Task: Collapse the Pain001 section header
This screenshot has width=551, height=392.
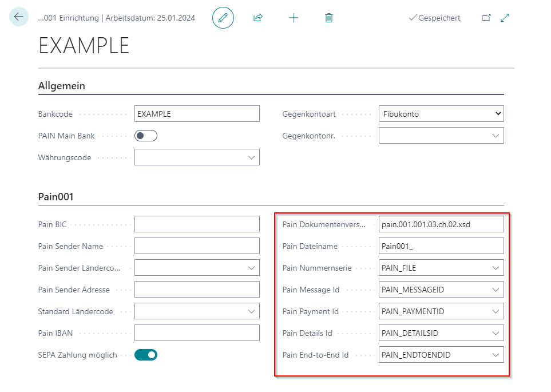Action: [x=56, y=197]
